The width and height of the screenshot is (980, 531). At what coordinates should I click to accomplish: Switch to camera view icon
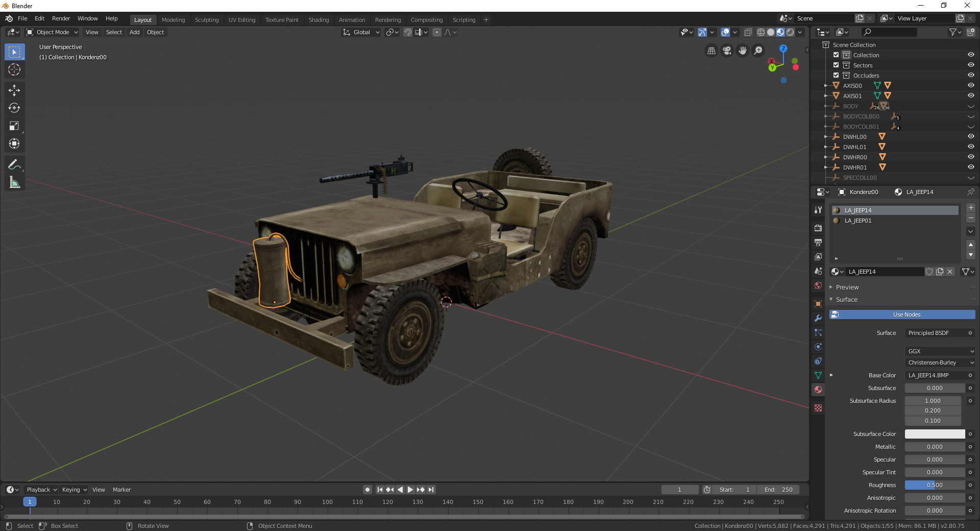(727, 51)
